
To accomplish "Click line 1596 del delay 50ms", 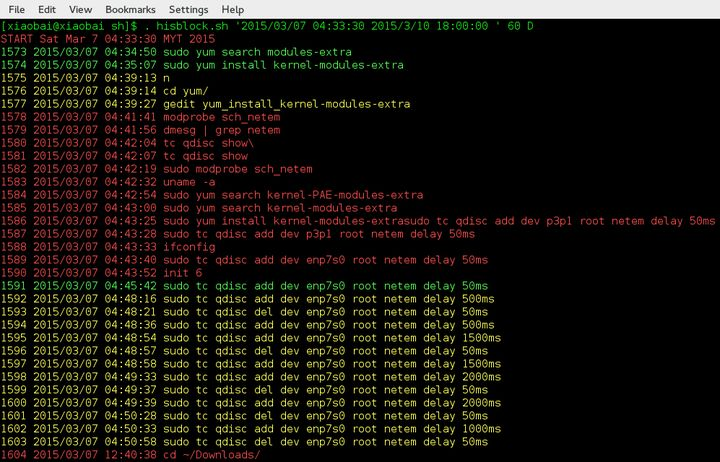I will point(244,351).
